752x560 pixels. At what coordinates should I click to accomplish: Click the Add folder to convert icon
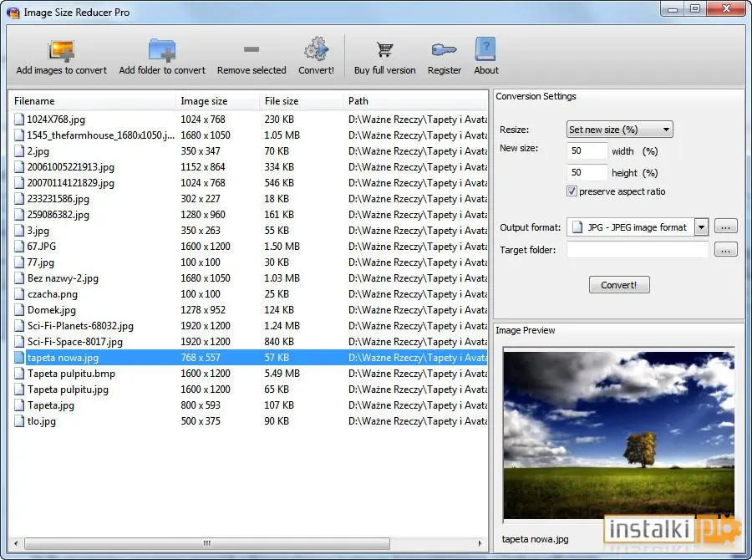coord(162,50)
